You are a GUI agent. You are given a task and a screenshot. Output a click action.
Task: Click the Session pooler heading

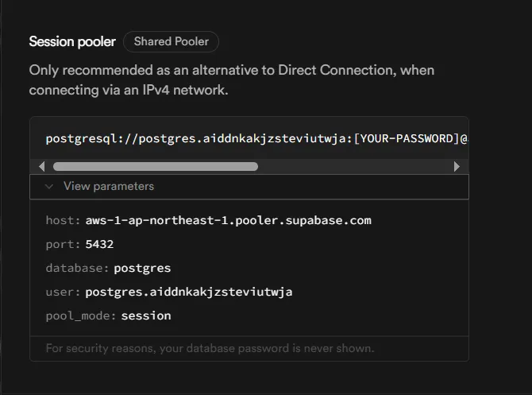72,42
